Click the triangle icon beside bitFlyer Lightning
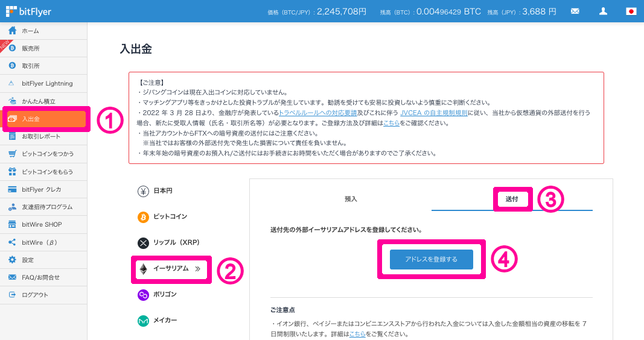The height and width of the screenshot is (340, 644). coord(11,83)
